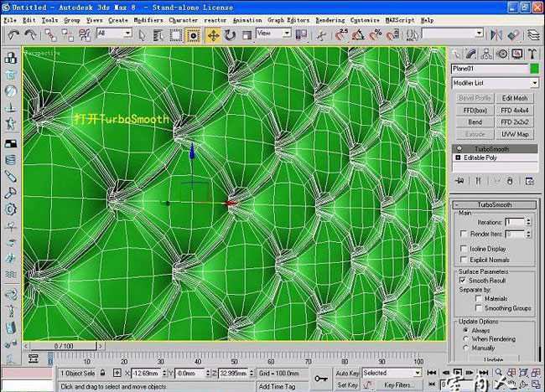Toggle the TurboSmooth lightbulb in stack
Viewport: 545px width, 392px height.
(x=459, y=149)
